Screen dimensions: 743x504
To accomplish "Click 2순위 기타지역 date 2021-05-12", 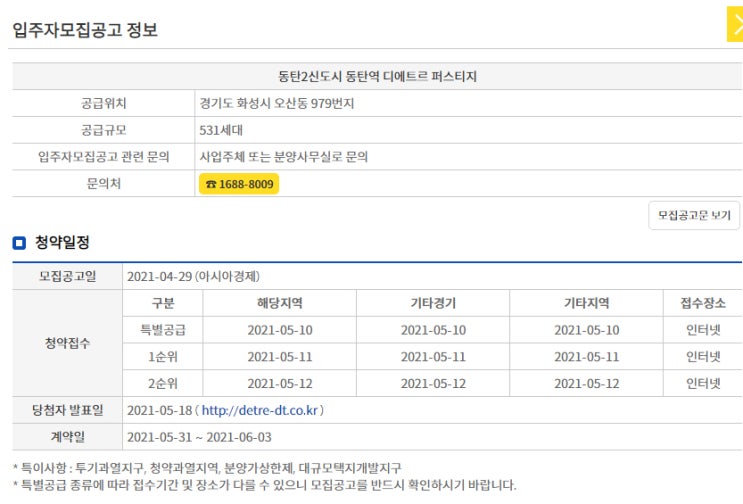I will point(587,384).
